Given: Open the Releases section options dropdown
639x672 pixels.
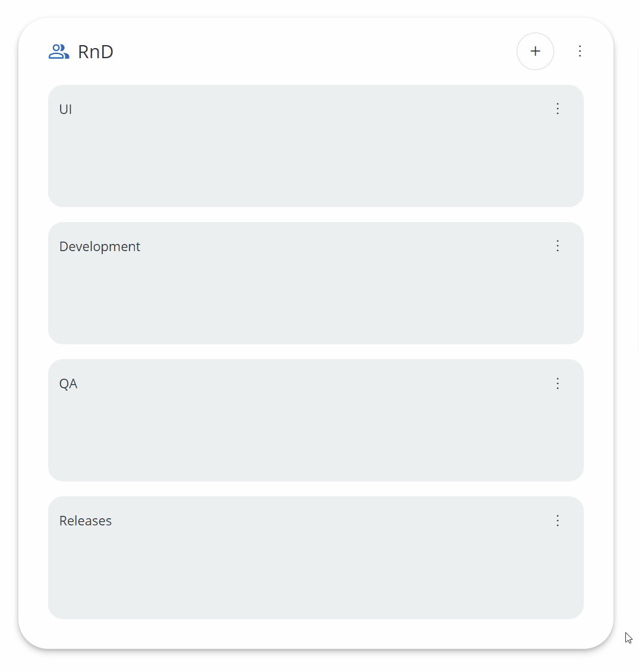Looking at the screenshot, I should (558, 521).
